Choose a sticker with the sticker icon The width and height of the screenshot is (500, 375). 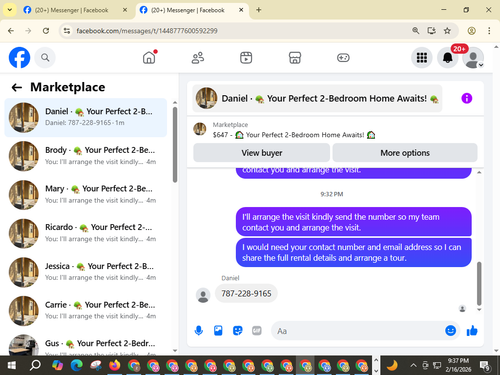(x=237, y=331)
